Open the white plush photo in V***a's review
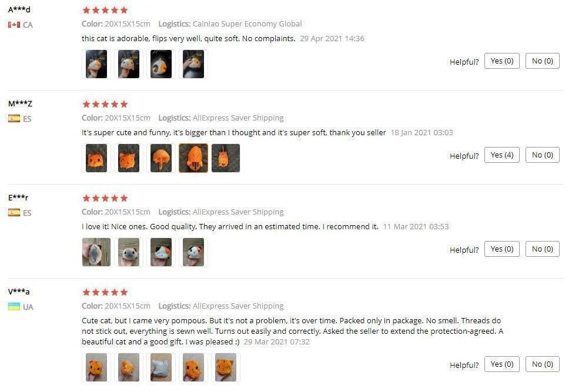 (x=161, y=367)
